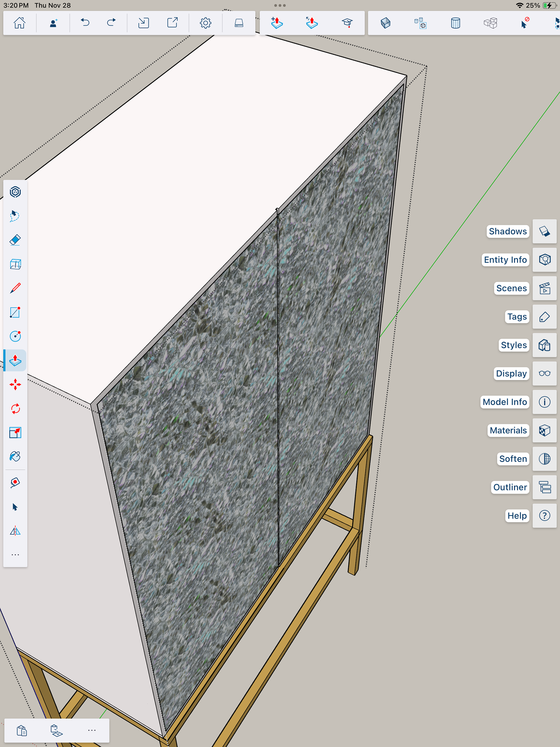
Task: Select the Tape Measure tool
Action: [15, 482]
